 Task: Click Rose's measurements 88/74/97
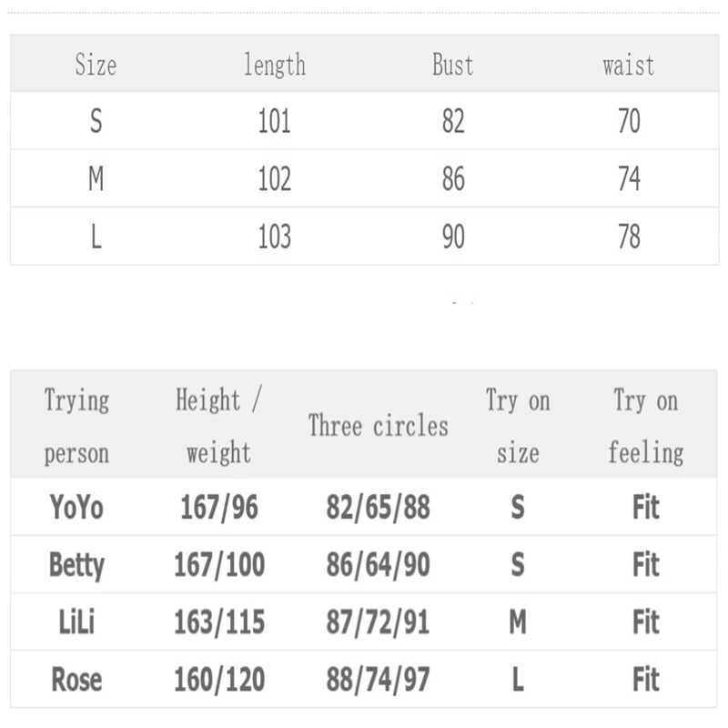coord(378,680)
